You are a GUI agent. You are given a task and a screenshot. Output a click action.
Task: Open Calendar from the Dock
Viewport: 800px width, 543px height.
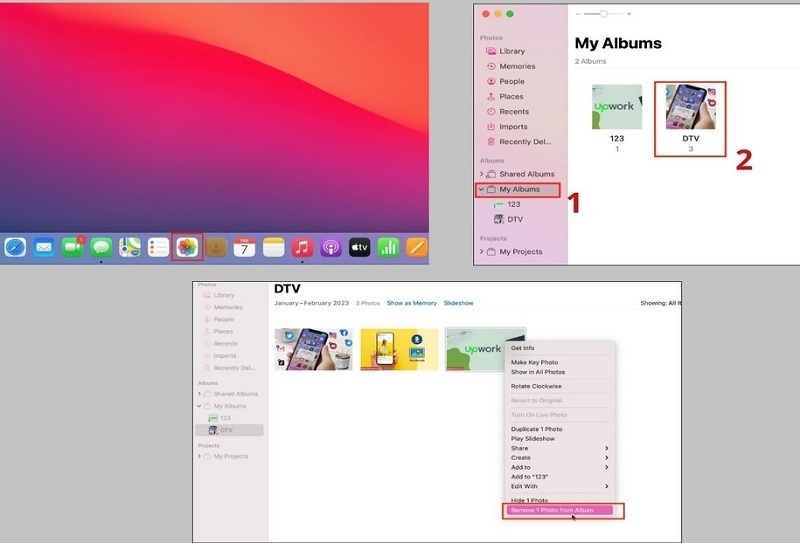(244, 248)
